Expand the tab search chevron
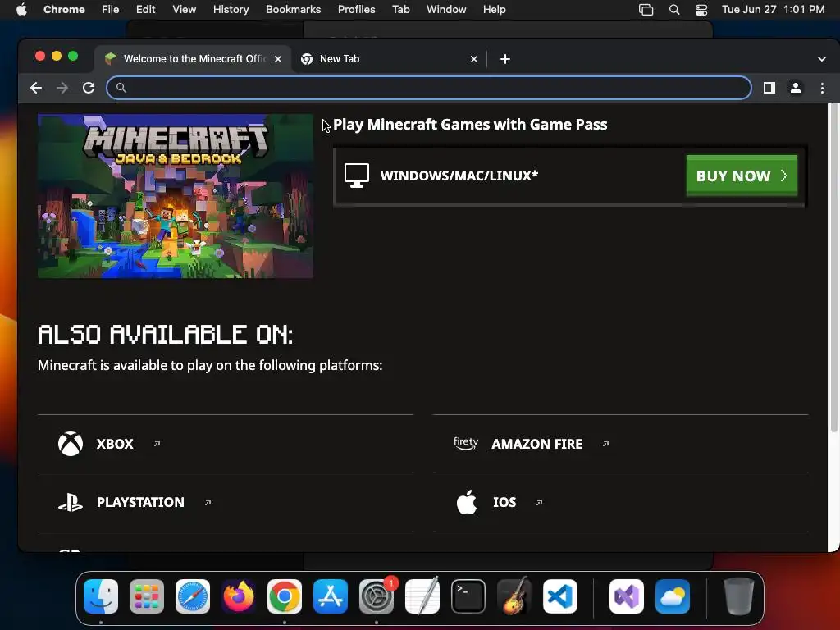Viewport: 840px width, 630px height. click(822, 59)
